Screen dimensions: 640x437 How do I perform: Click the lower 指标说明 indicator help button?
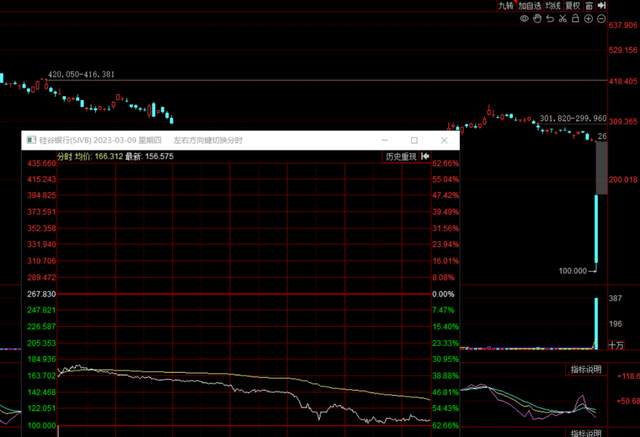point(586,433)
